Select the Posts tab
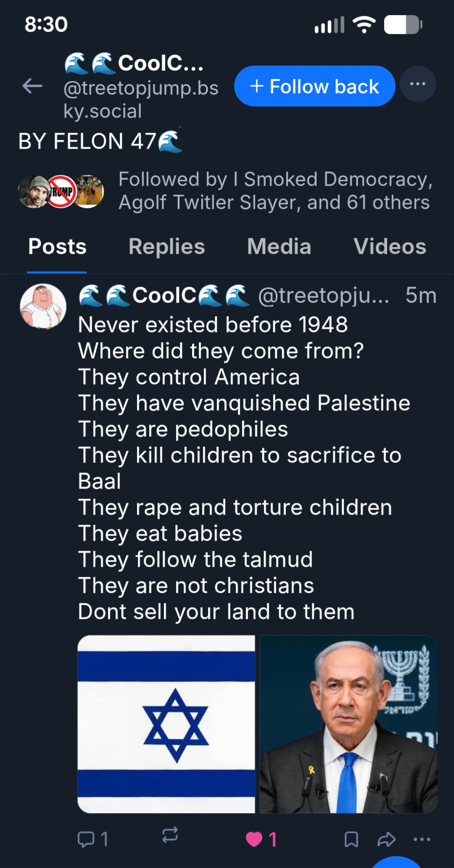 click(57, 247)
